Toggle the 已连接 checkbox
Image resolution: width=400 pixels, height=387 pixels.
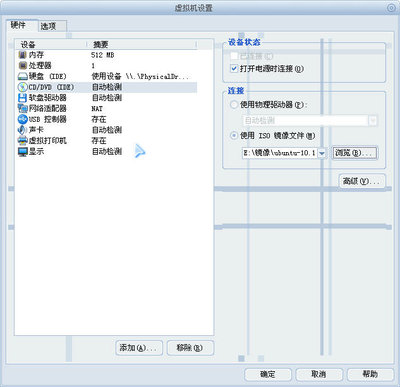[234, 56]
